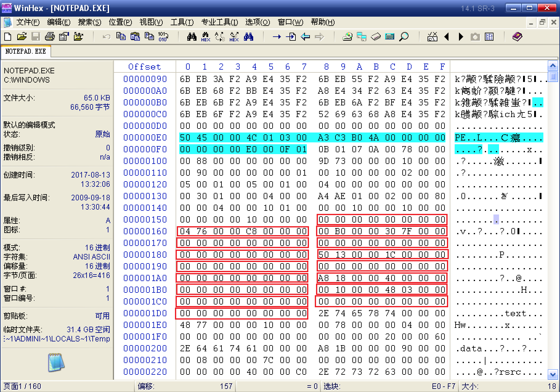Open the 工具(T) menu
This screenshot has height=392, width=560.
click(182, 22)
